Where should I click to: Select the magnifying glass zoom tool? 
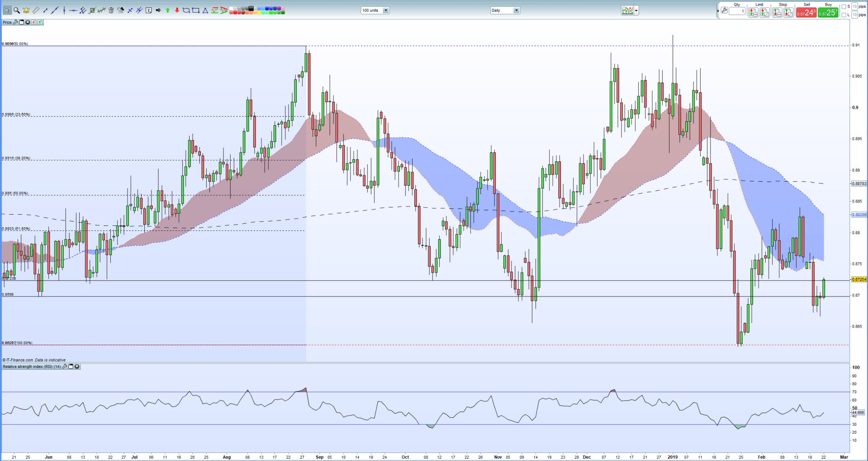click(16, 10)
